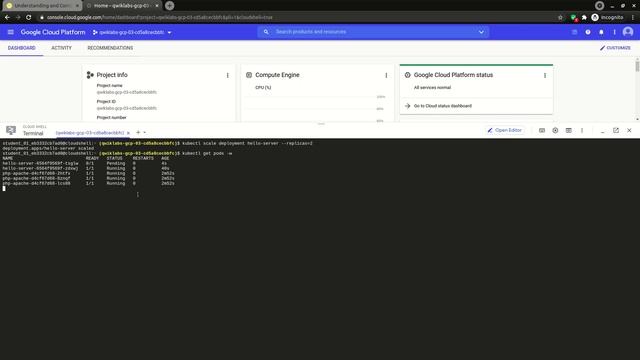Click the Project ID value text

(x=127, y=108)
